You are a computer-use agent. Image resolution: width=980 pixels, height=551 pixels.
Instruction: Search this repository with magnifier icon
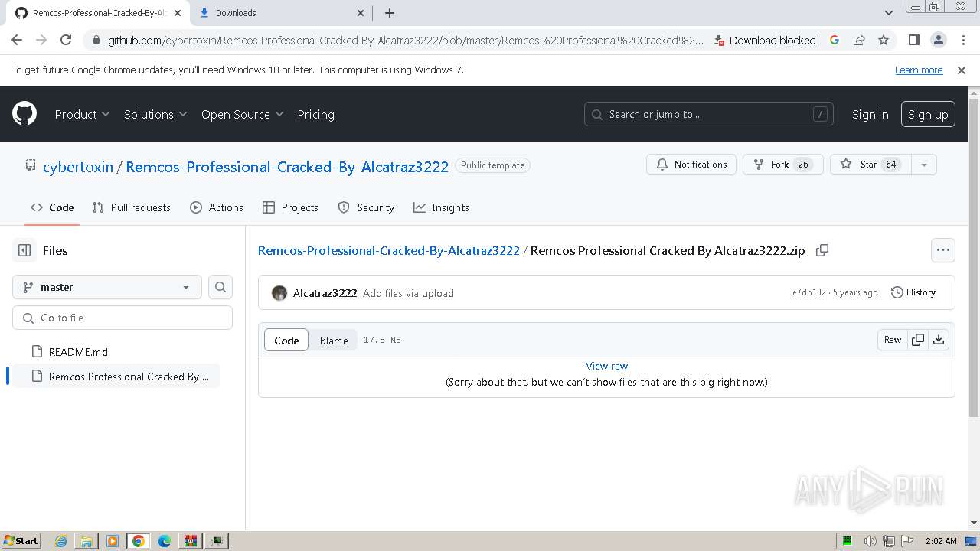[x=220, y=287]
